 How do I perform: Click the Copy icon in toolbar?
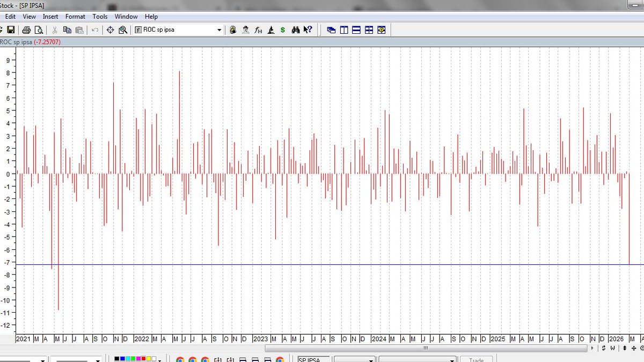click(x=67, y=30)
